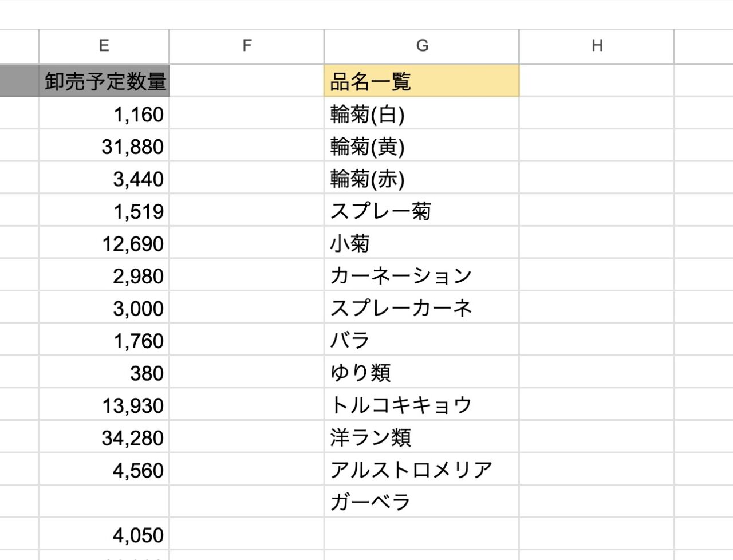Screen dimensions: 733x560
Task: Select the トルコキキョウ cell
Action: click(422, 404)
